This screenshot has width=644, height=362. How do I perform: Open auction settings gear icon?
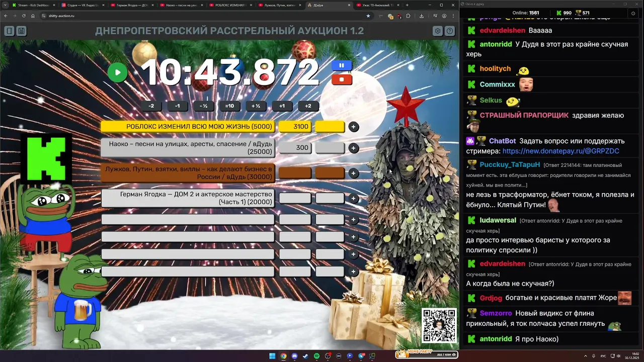(x=438, y=31)
